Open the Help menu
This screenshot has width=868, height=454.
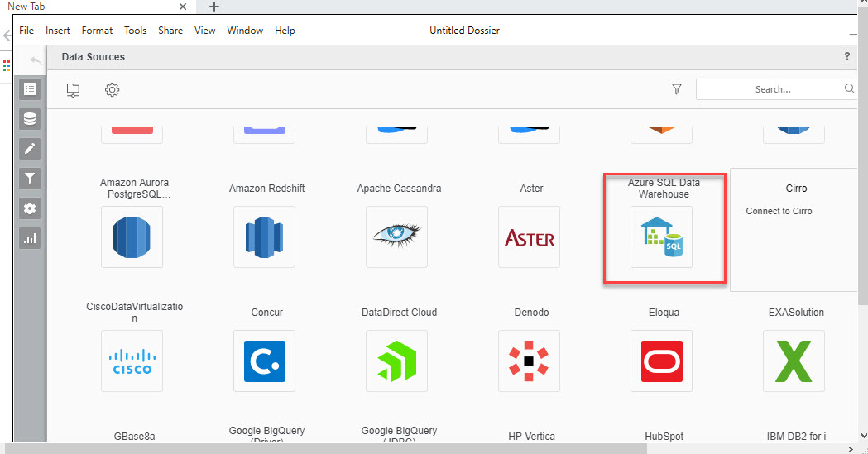(x=285, y=31)
